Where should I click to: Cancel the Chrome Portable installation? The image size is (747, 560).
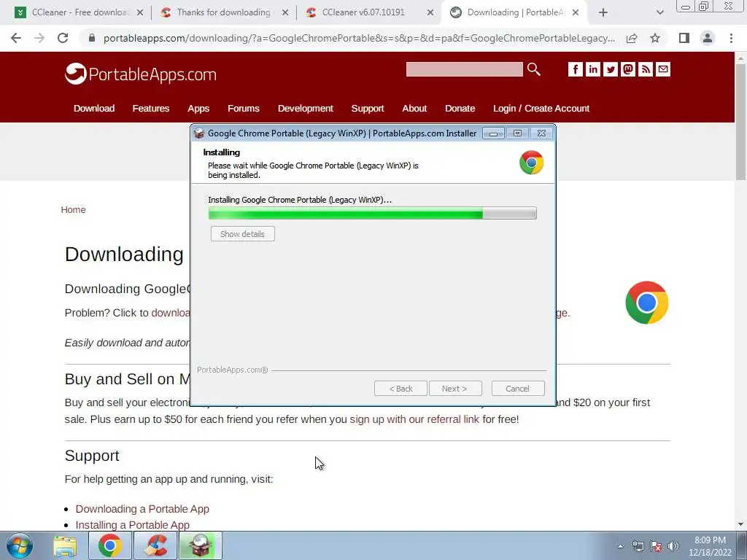(x=518, y=389)
